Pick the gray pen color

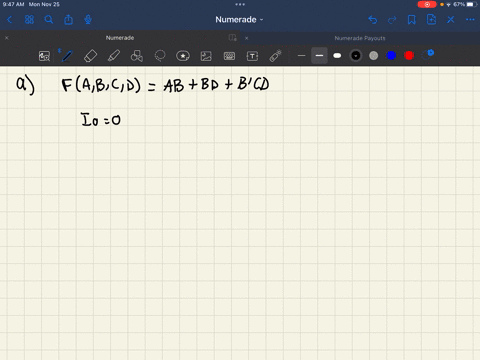click(374, 56)
